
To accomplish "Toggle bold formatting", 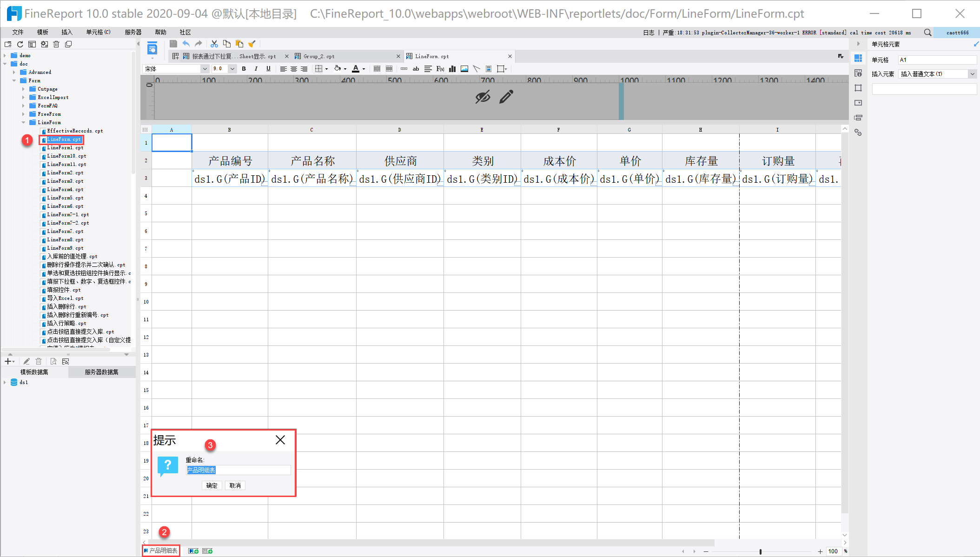I will point(244,69).
